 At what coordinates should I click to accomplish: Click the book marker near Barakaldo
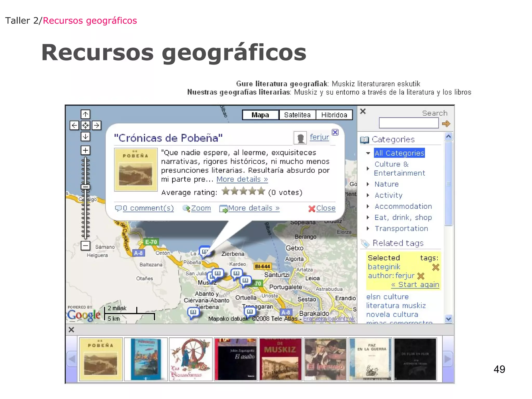(250, 312)
